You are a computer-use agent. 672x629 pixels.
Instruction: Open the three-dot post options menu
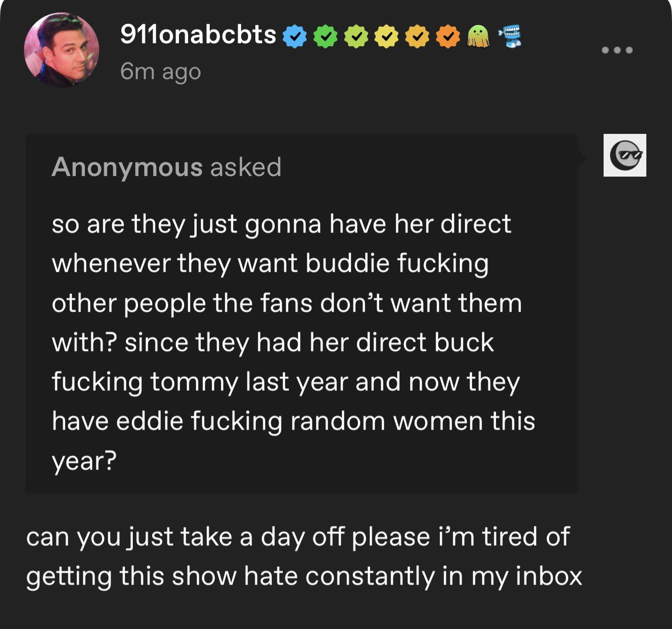pyautogui.click(x=617, y=50)
